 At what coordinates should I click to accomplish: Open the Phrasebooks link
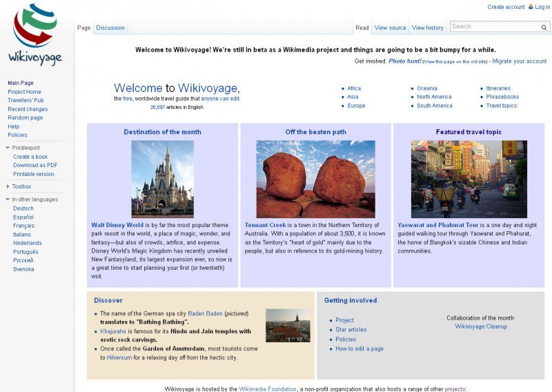click(502, 97)
